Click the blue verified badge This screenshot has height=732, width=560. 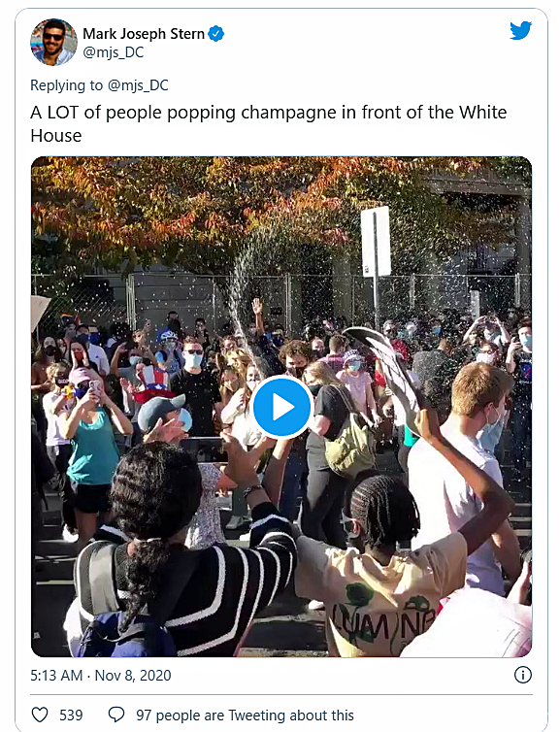click(x=215, y=34)
